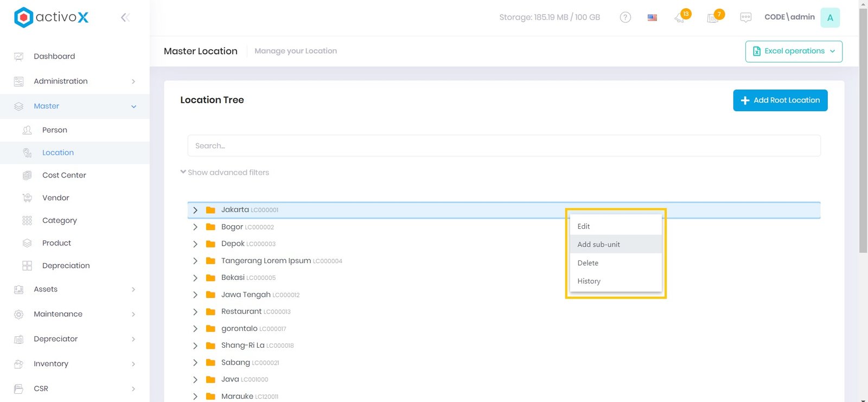
Task: Open notifications bell with badge 13
Action: click(x=680, y=18)
